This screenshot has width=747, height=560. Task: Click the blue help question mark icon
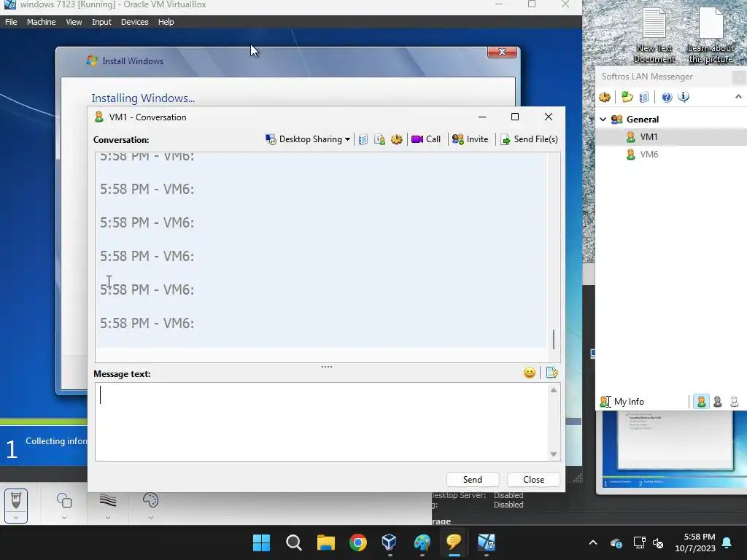[x=667, y=97]
